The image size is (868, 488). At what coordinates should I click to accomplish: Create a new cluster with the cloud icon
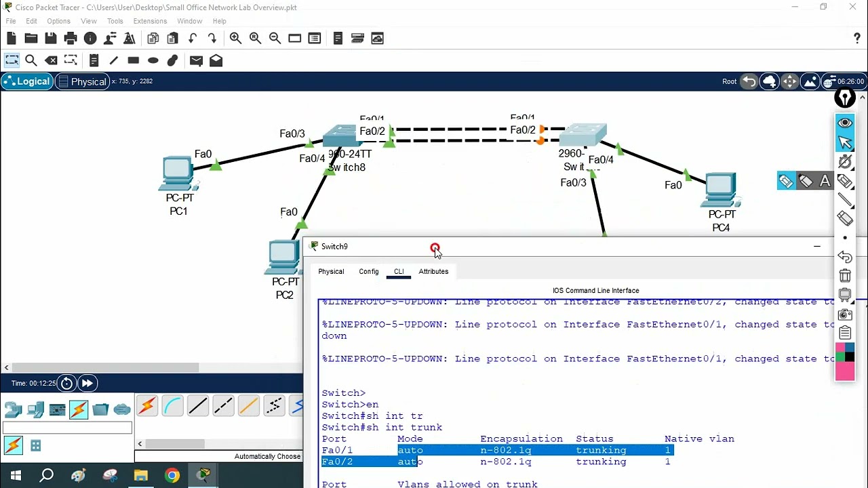click(x=769, y=81)
